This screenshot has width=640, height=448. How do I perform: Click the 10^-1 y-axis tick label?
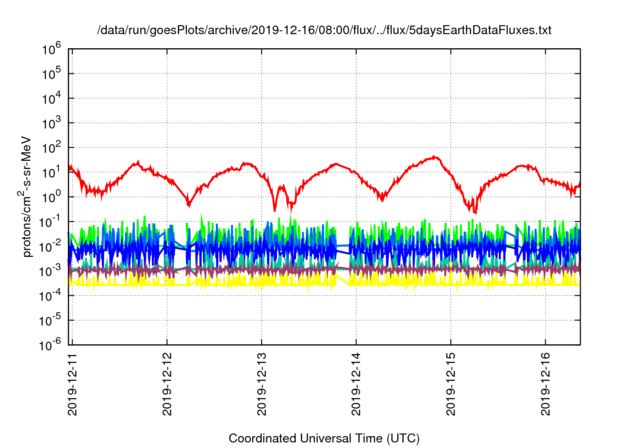click(50, 222)
